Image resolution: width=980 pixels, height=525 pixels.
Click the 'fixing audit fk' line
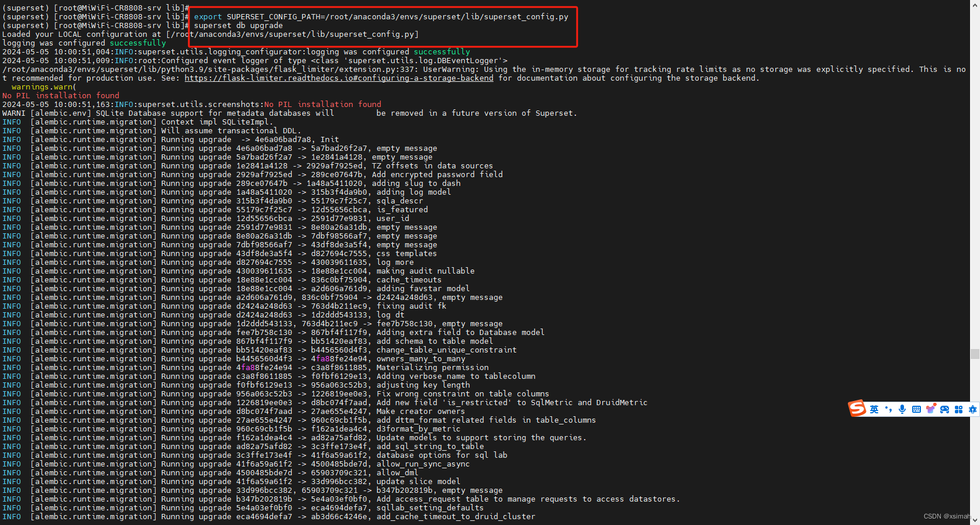click(225, 306)
